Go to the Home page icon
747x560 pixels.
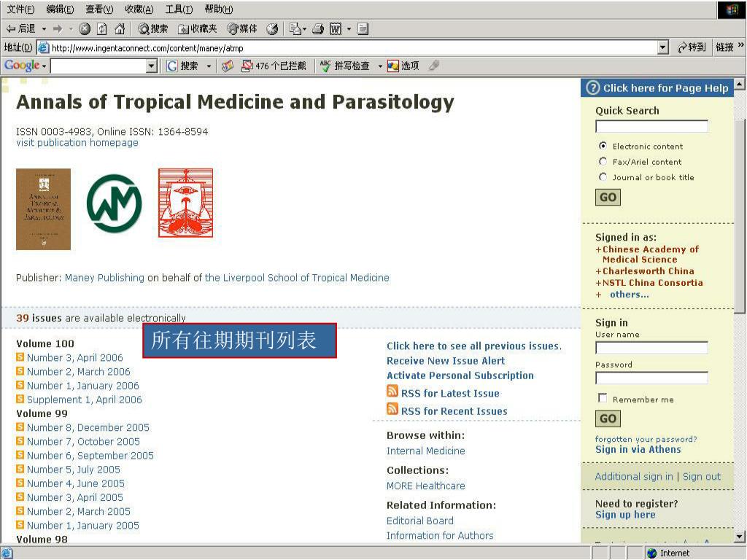point(120,29)
